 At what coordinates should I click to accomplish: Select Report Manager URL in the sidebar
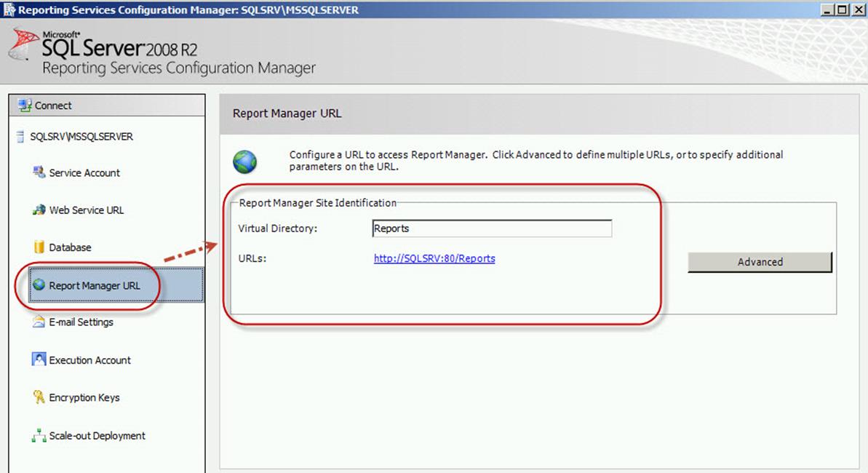point(116,285)
